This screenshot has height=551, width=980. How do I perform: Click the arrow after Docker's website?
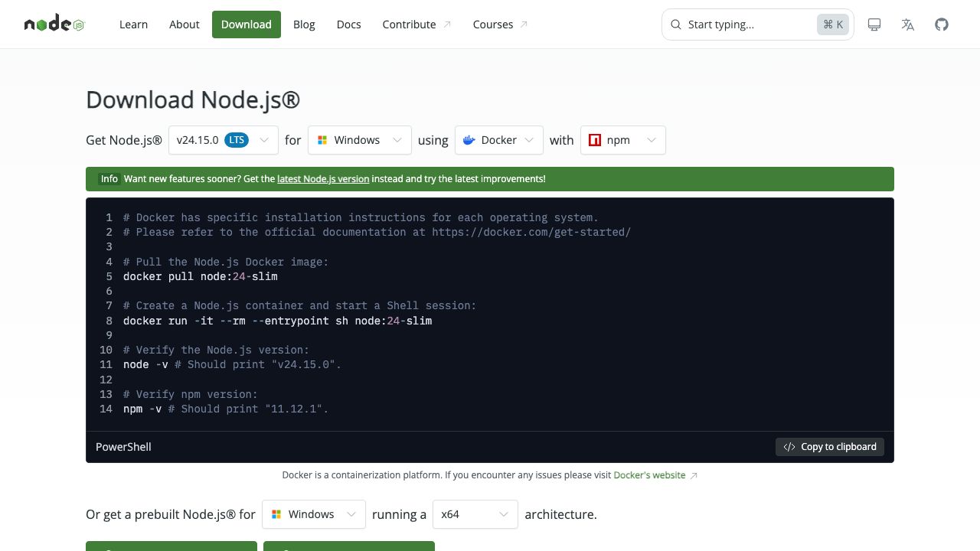tap(694, 475)
